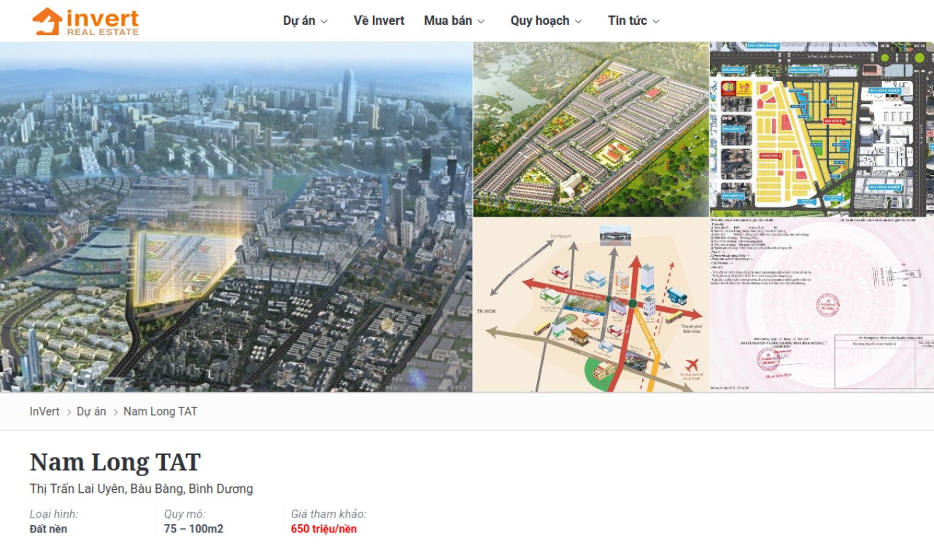The width and height of the screenshot is (934, 560).
Task: Click the Nam Long TAT project heading
Action: 115,462
